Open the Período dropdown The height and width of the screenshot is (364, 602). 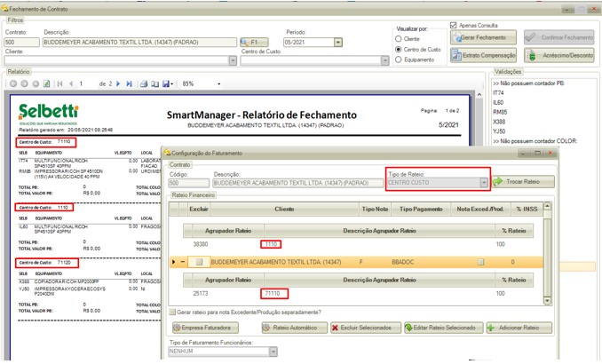[x=338, y=43]
